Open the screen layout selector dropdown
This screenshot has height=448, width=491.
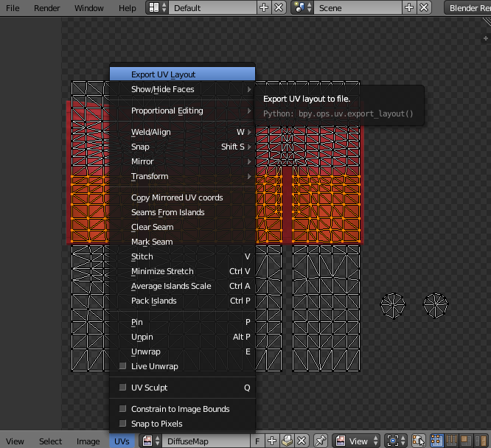pos(158,8)
